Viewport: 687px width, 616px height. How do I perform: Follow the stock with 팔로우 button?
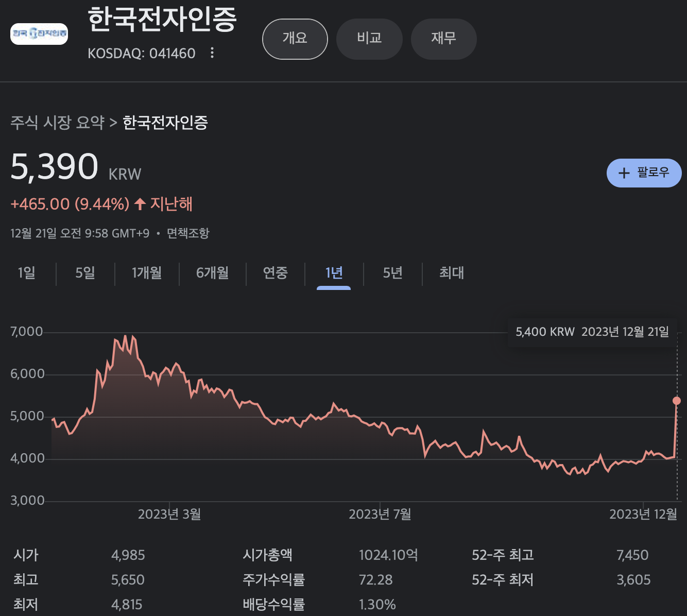[x=644, y=173]
